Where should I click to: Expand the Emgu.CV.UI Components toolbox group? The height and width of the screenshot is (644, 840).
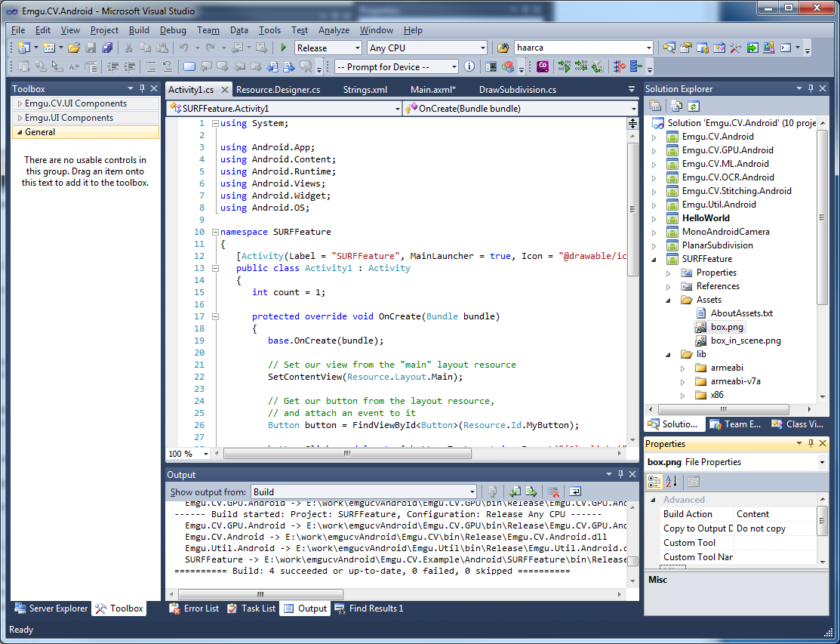click(20, 103)
